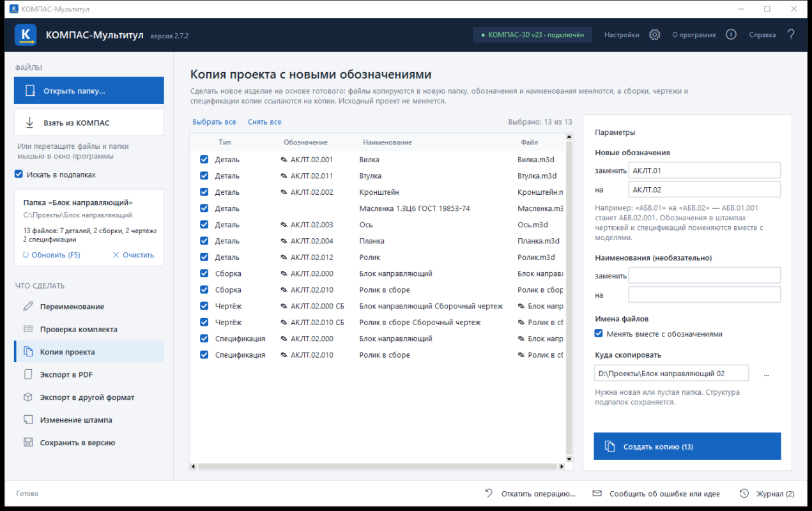Click the browse button with three dots
Viewport: 812px width, 511px height.
[766, 374]
